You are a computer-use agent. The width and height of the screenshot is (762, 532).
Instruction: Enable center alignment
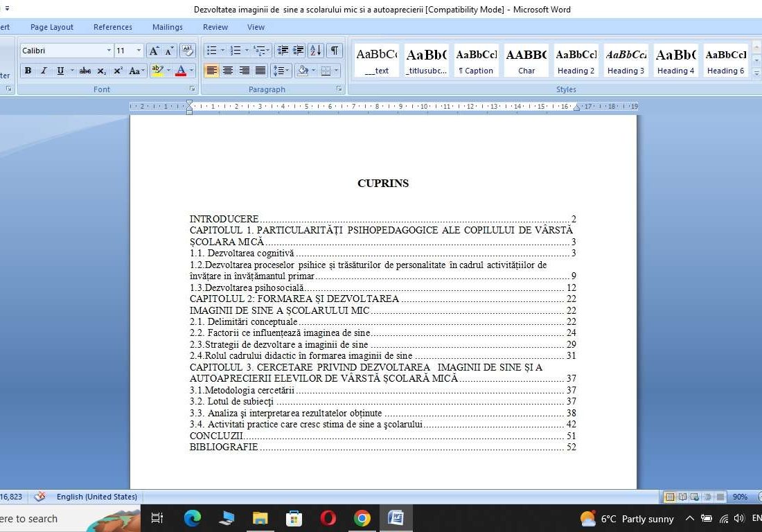pos(229,70)
